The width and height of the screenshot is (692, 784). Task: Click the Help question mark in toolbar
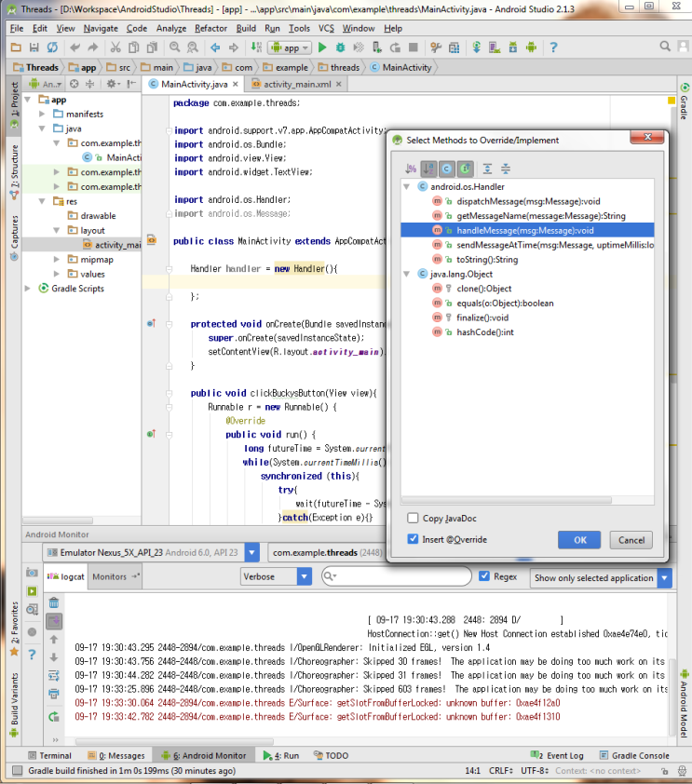click(x=553, y=47)
